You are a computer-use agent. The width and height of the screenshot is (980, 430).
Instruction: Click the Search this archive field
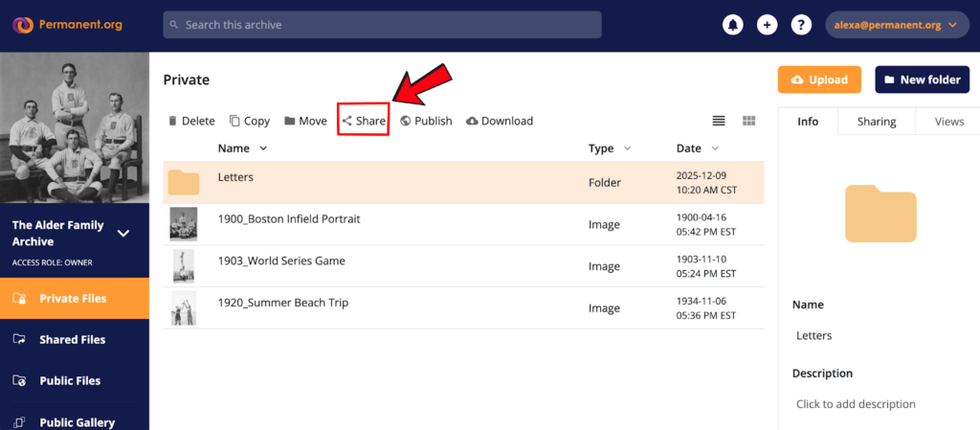382,25
